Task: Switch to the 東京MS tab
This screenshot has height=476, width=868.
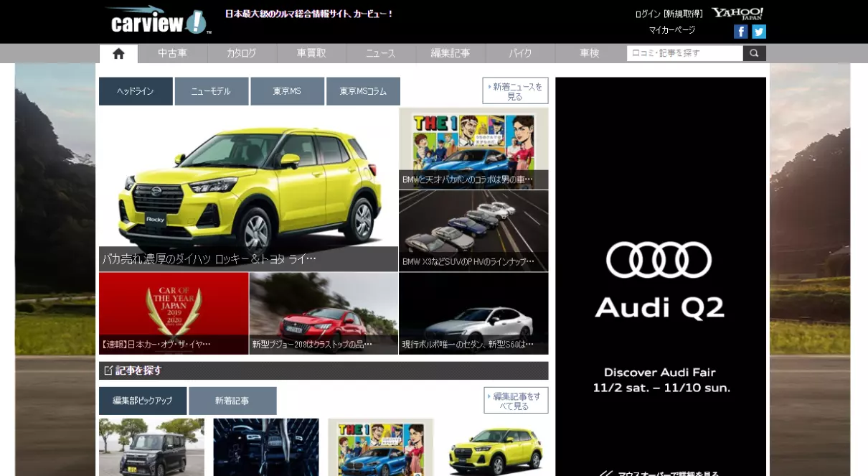Action: (287, 91)
